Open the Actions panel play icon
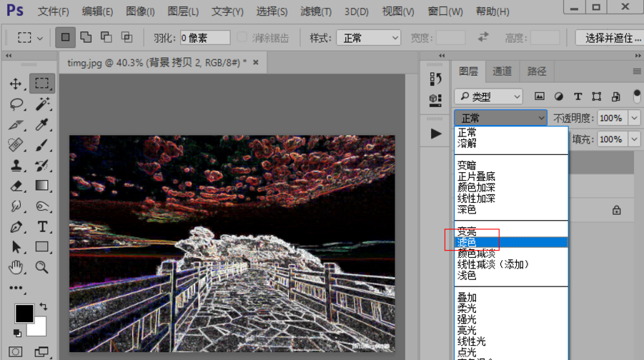Screen dimensions: 644x360 [x=436, y=134]
